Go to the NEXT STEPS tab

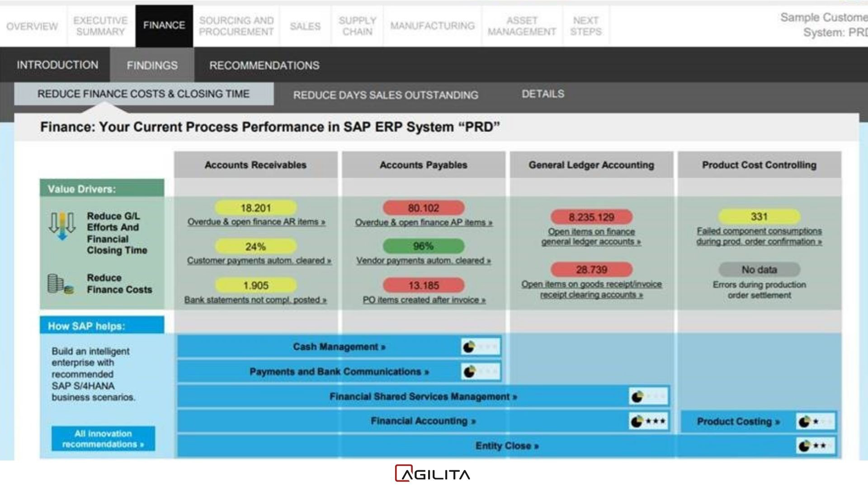[x=586, y=26]
